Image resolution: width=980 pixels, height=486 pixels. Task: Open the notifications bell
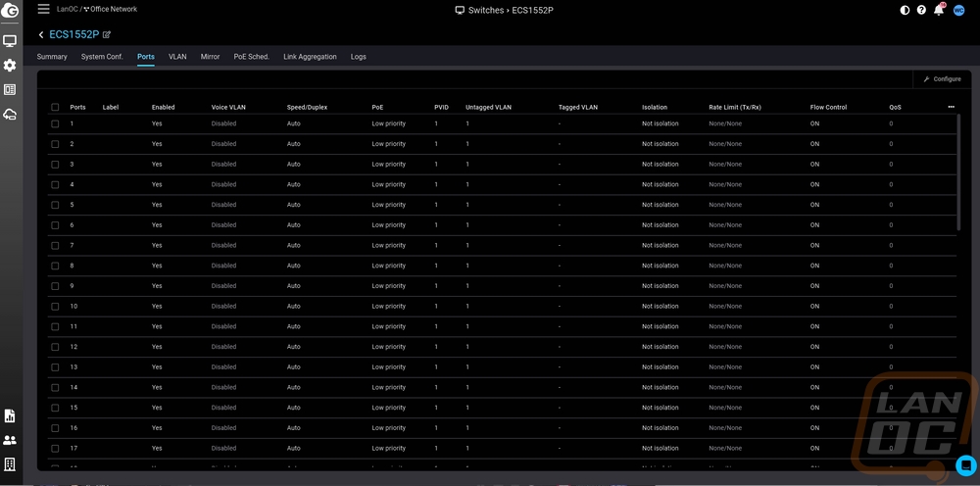[x=939, y=10]
